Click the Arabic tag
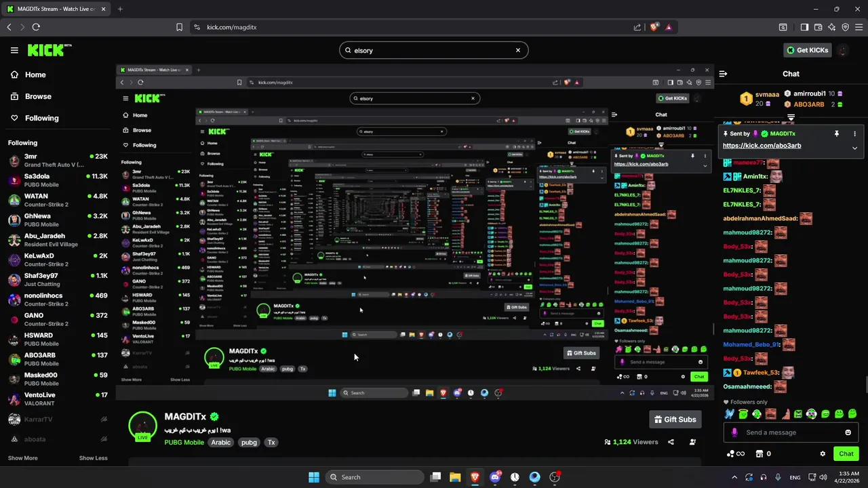 (221, 443)
